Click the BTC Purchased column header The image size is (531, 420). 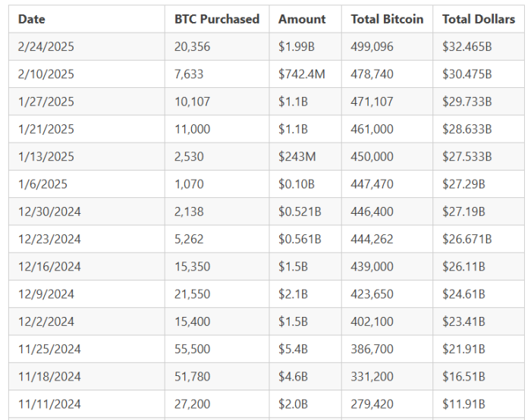click(x=216, y=19)
